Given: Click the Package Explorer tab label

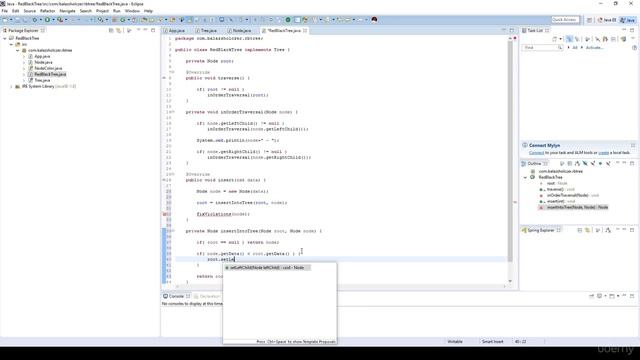Looking at the screenshot, I should click(x=22, y=31).
